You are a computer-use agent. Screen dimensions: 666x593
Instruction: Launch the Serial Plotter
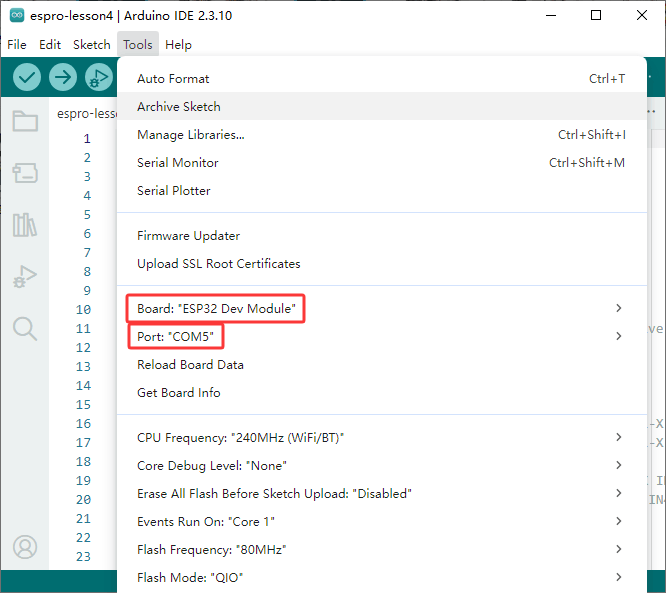(381, 191)
